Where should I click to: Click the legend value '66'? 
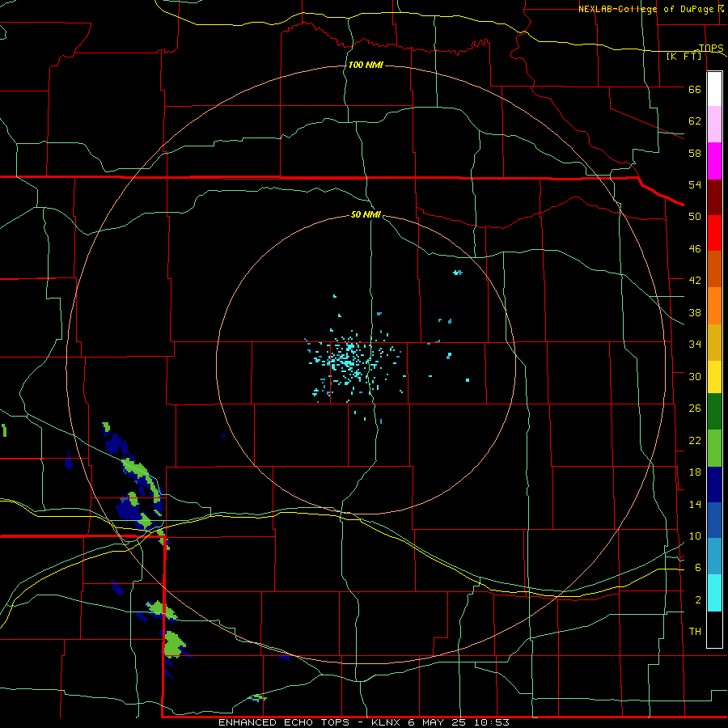pos(695,89)
